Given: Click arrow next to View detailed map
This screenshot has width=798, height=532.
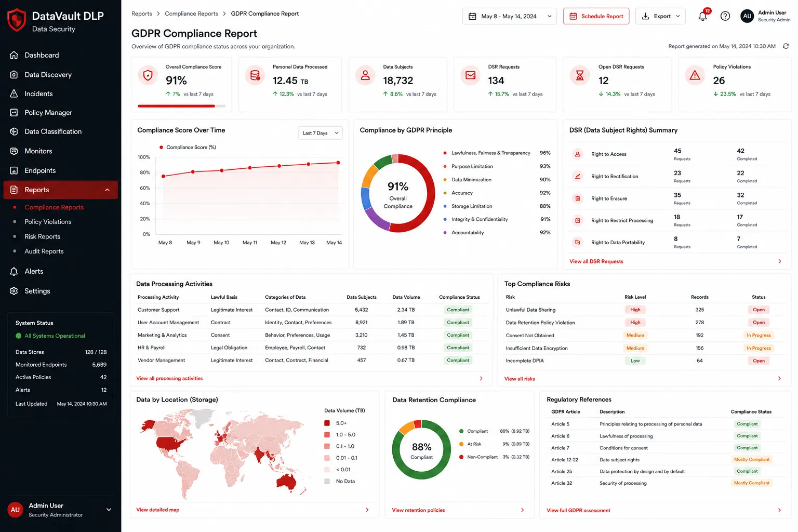Looking at the screenshot, I should tap(367, 510).
